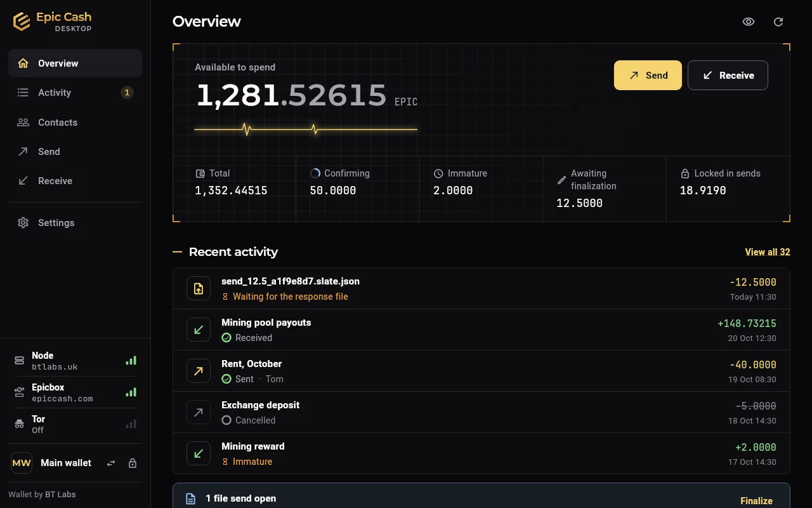Image resolution: width=812 pixels, height=508 pixels.
Task: Click the Node server icon
Action: (x=19, y=361)
